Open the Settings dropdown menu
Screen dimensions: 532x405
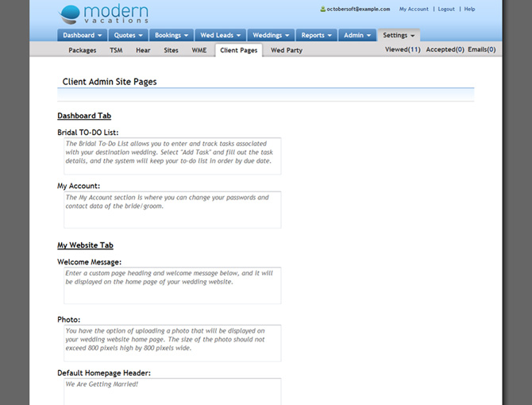pos(399,35)
